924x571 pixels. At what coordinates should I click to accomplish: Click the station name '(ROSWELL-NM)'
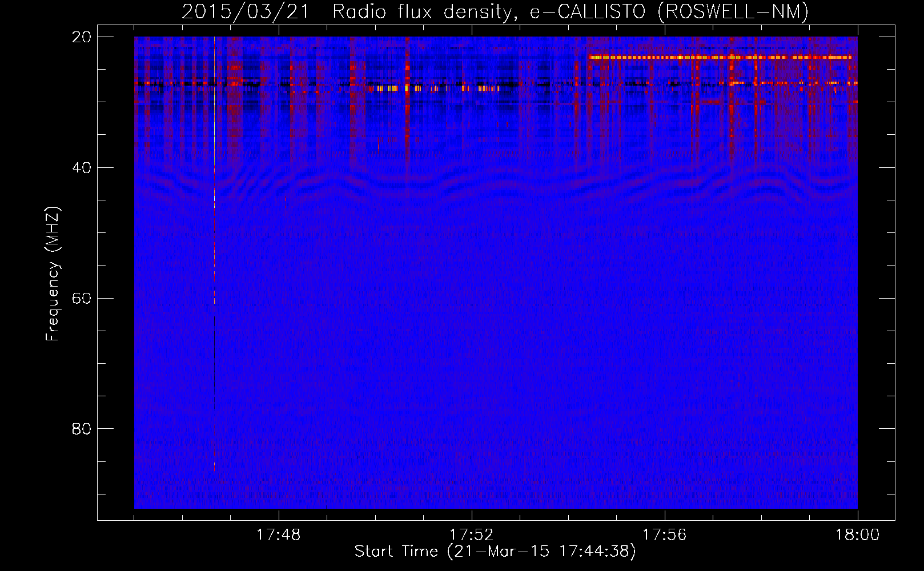tap(733, 12)
